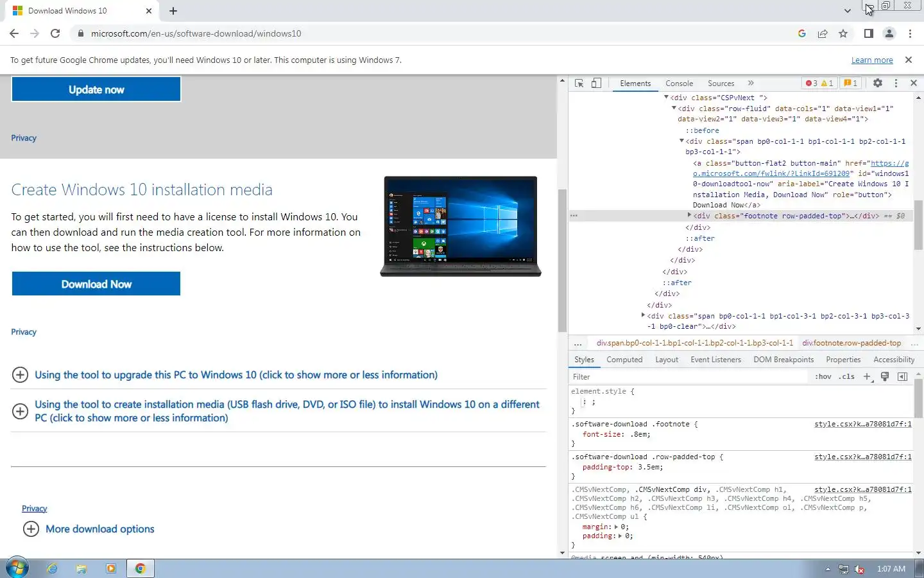Viewport: 924px width, 578px height.
Task: Click the font-size .8em value
Action: point(638,435)
